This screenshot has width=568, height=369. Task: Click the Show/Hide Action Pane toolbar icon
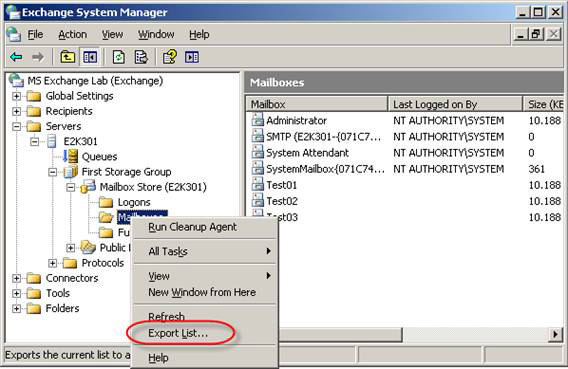coord(192,57)
